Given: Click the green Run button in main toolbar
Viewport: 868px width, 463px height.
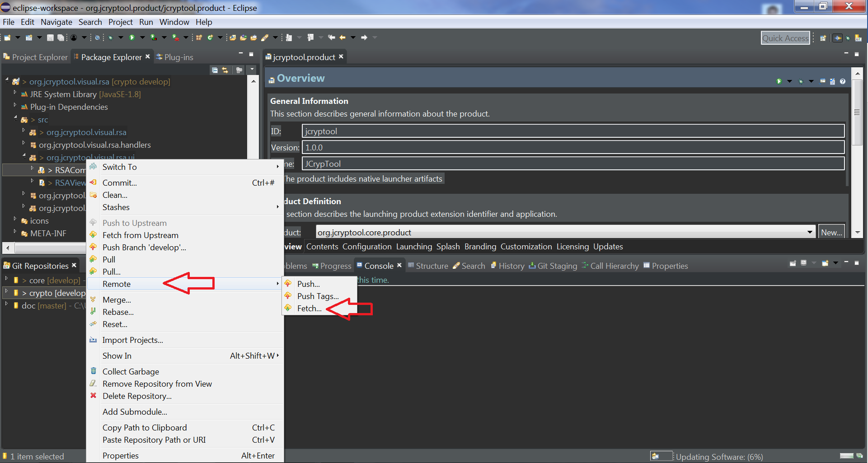Looking at the screenshot, I should click(x=132, y=37).
